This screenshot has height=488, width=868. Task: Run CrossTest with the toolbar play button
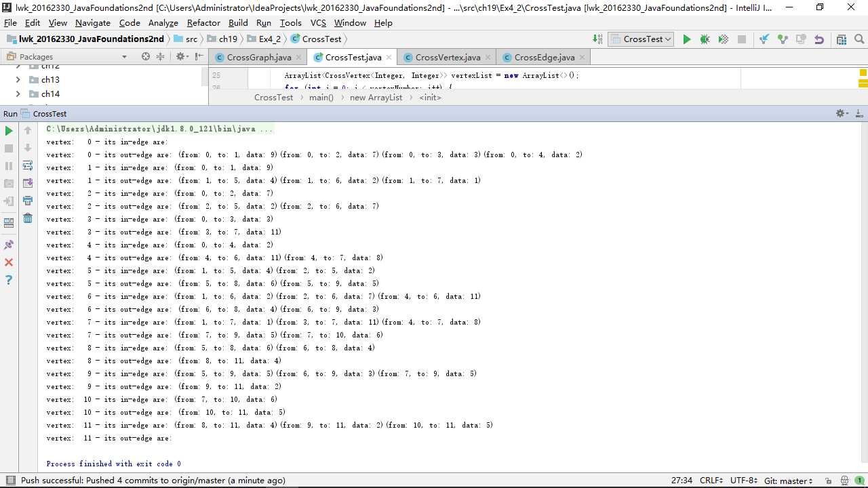tap(686, 39)
